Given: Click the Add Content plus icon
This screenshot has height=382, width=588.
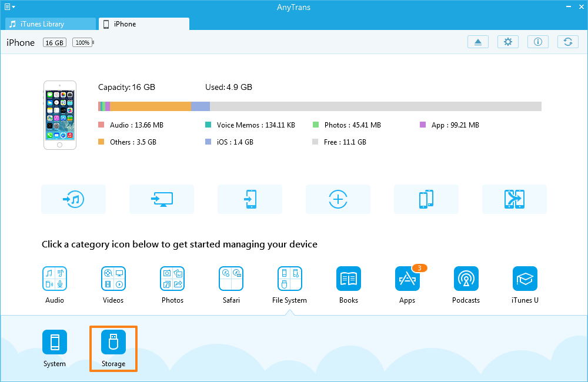Looking at the screenshot, I should click(338, 199).
